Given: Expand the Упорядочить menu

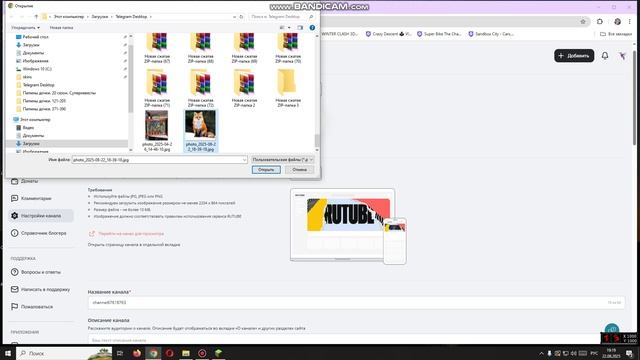Looking at the screenshot, I should click(25, 28).
